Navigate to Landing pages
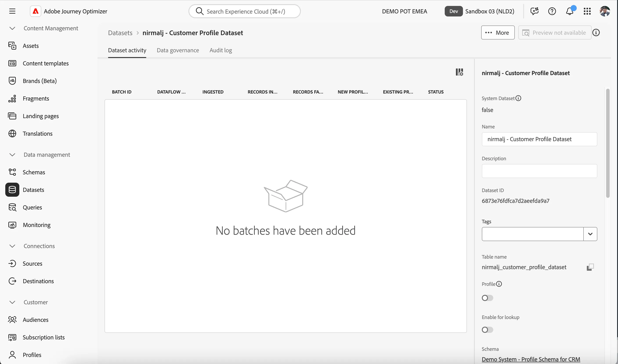The image size is (618, 364). pos(41,116)
